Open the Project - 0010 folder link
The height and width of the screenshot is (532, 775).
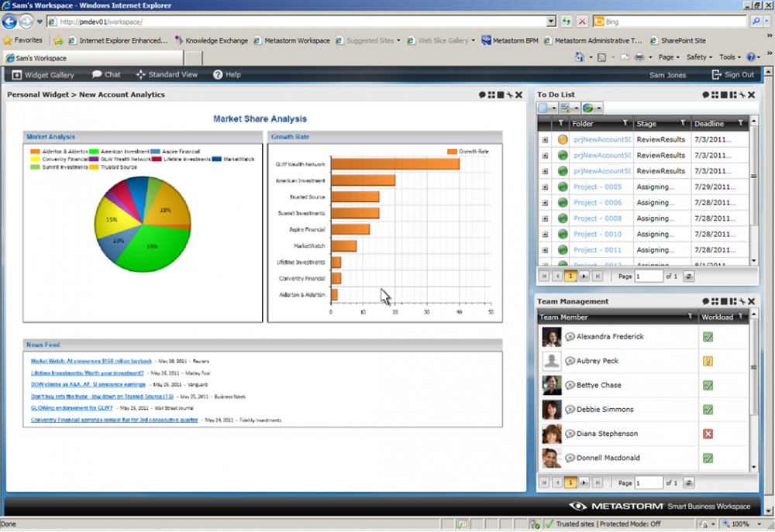pyautogui.click(x=598, y=234)
